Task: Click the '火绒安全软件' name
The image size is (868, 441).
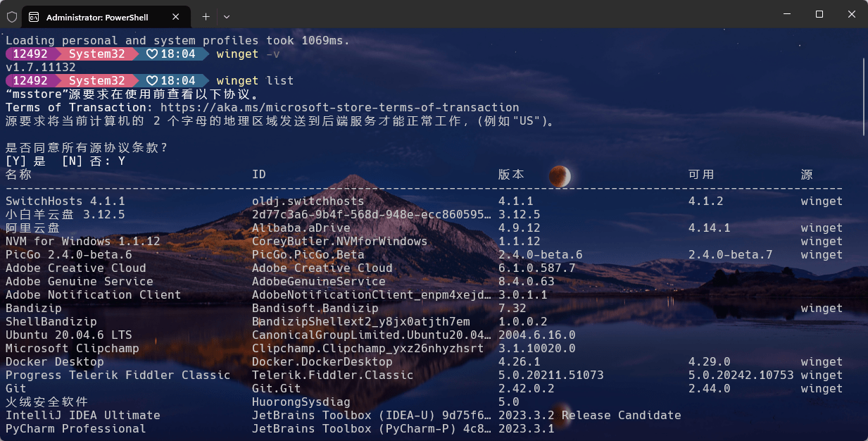Action: click(46, 402)
